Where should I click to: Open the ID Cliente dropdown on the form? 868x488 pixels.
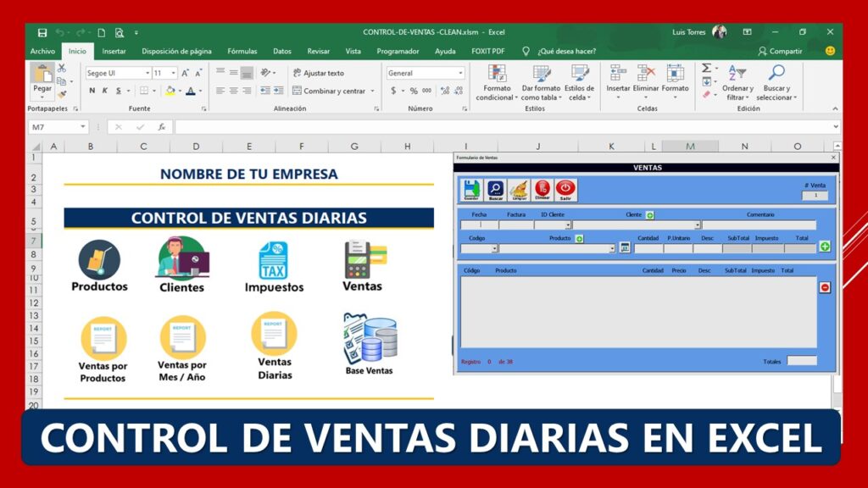(x=568, y=223)
